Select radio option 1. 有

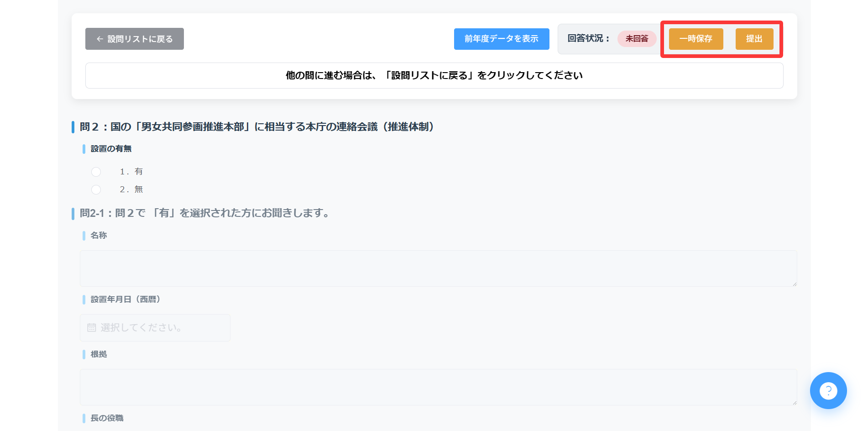[96, 172]
